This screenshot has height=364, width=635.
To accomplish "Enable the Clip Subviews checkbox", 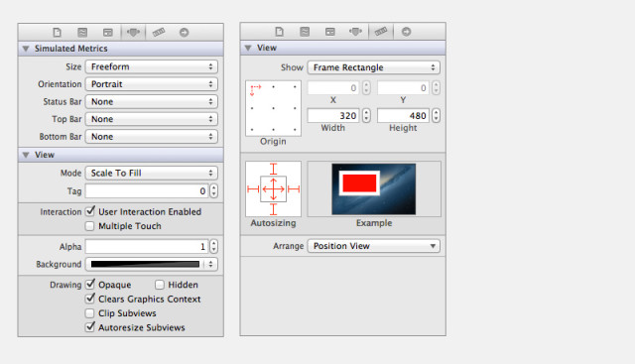I will (x=90, y=313).
